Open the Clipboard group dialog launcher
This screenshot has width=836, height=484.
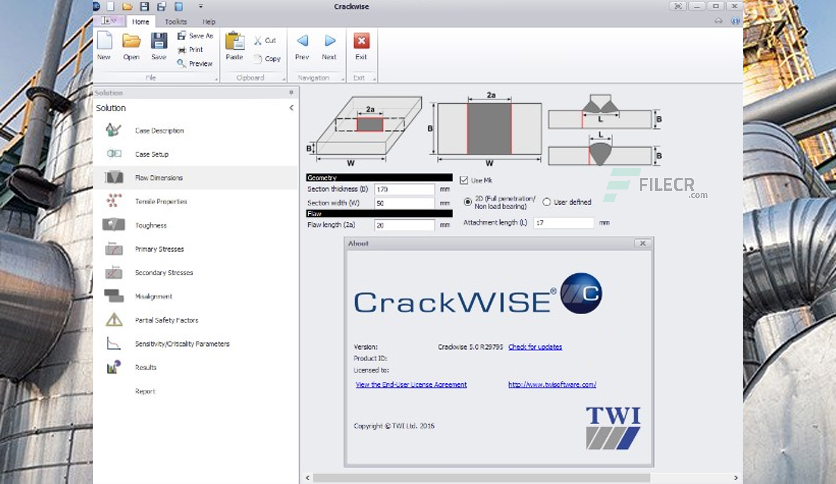point(284,79)
